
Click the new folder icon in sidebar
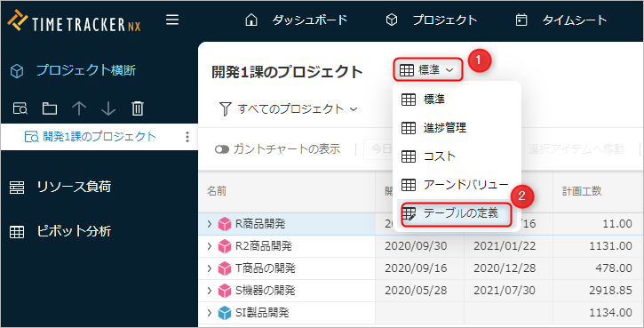[x=50, y=108]
